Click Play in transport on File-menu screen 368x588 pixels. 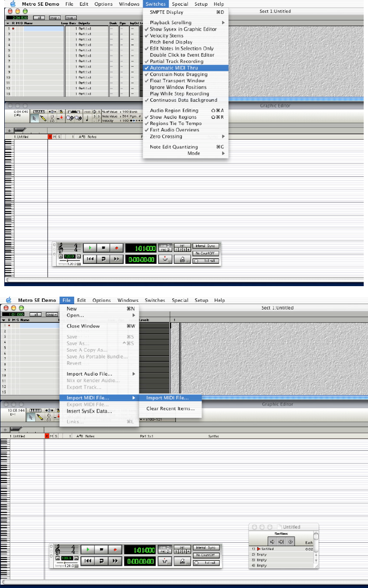(x=88, y=549)
